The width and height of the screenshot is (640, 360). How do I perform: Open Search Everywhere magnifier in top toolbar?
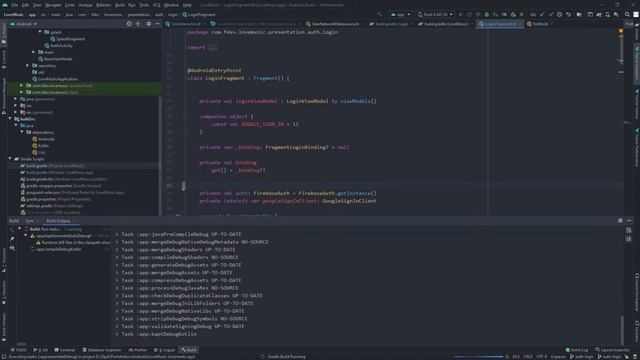627,15
